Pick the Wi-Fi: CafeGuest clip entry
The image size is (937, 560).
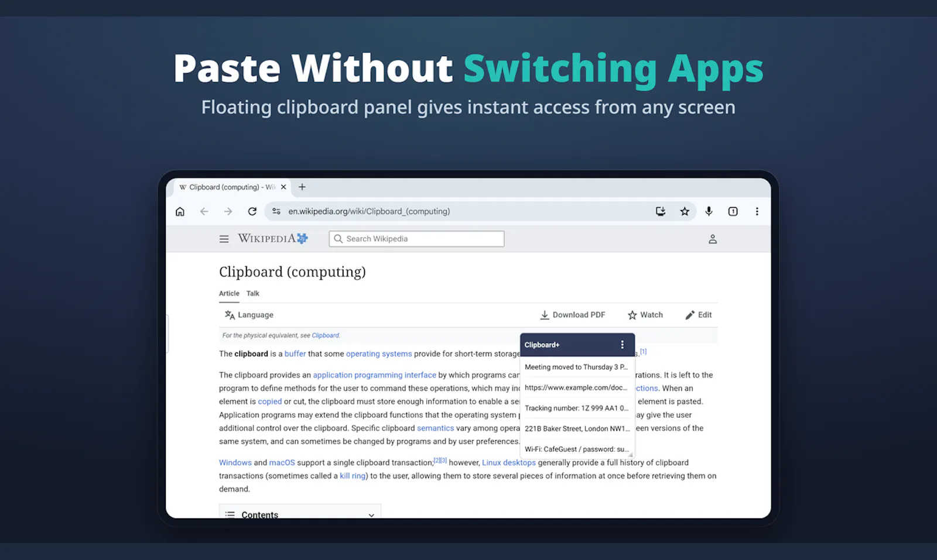click(x=577, y=449)
